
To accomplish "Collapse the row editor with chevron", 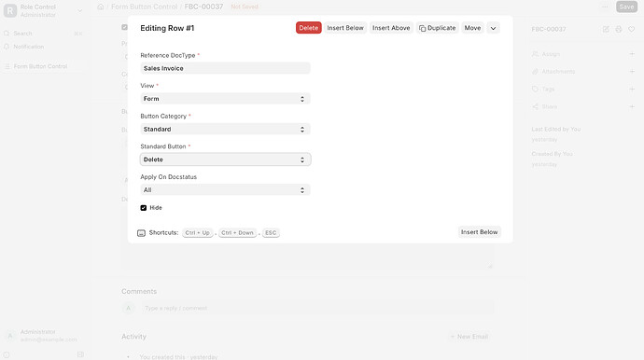I will (x=494, y=28).
